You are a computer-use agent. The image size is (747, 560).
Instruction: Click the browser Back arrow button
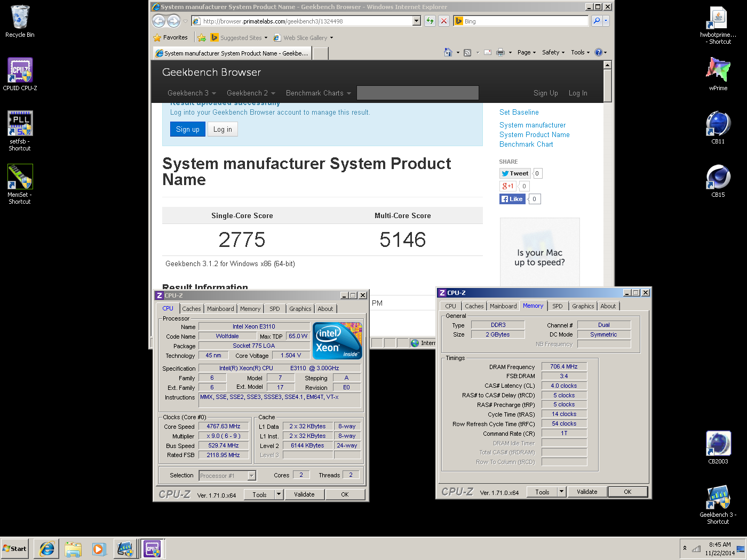159,21
